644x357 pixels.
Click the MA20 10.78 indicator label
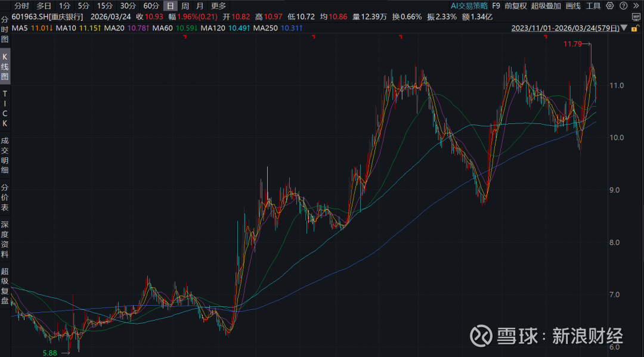(x=127, y=29)
